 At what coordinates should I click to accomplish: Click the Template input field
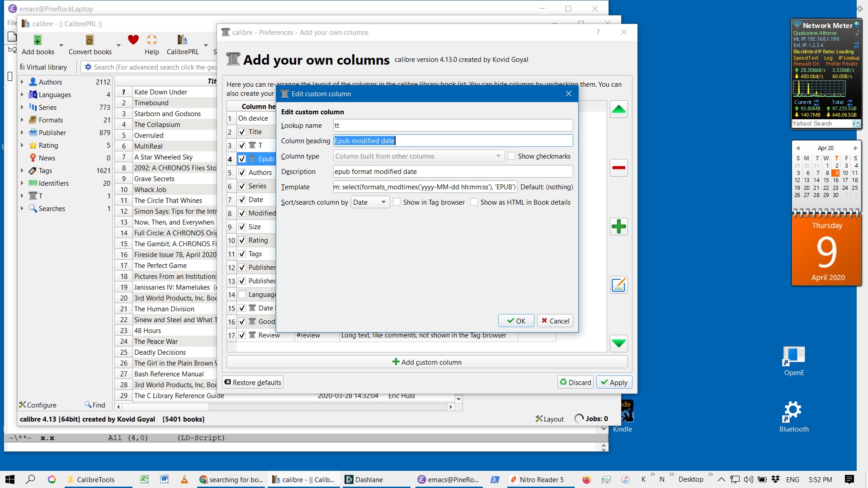tap(425, 187)
